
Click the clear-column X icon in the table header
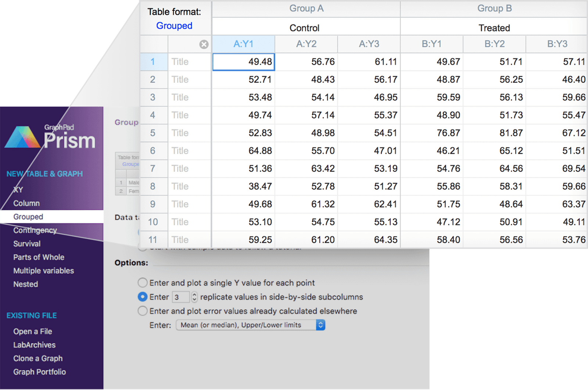pyautogui.click(x=203, y=44)
